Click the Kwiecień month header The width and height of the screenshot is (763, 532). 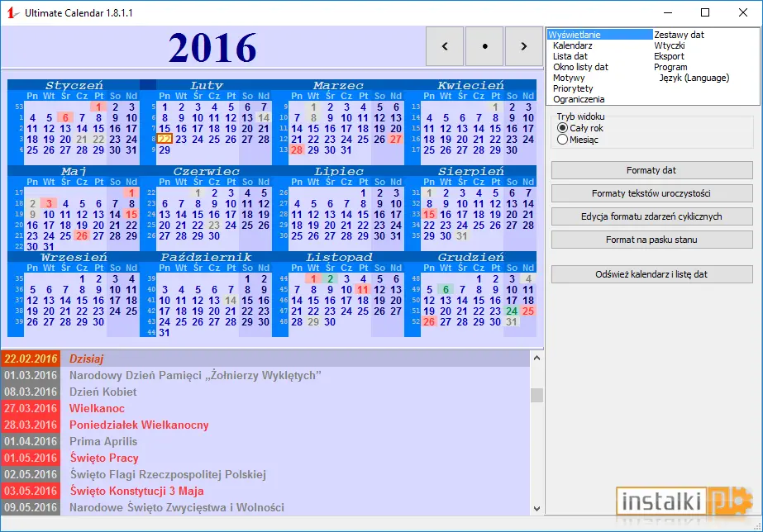pyautogui.click(x=470, y=85)
